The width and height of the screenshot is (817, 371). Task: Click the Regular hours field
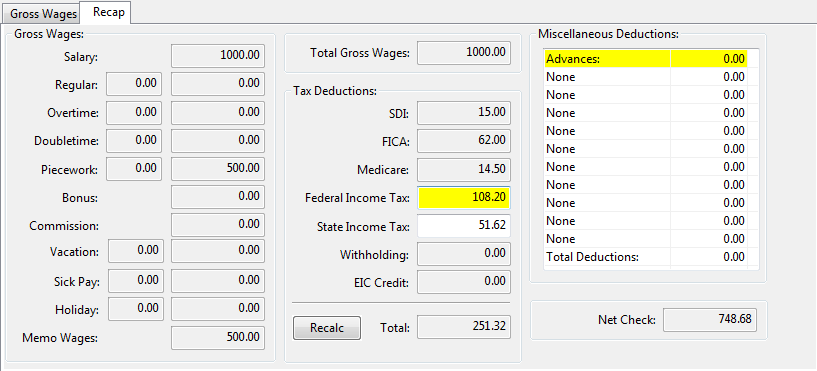pyautogui.click(x=134, y=84)
